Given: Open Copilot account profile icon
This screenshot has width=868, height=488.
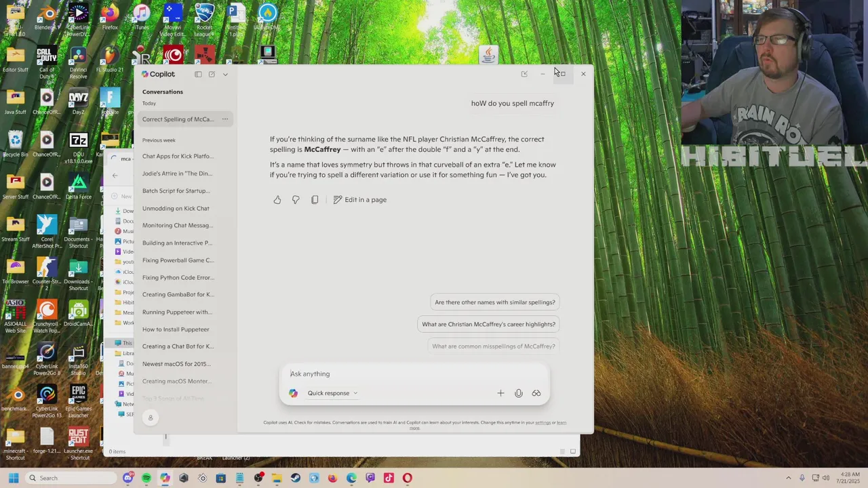Looking at the screenshot, I should coord(151,418).
